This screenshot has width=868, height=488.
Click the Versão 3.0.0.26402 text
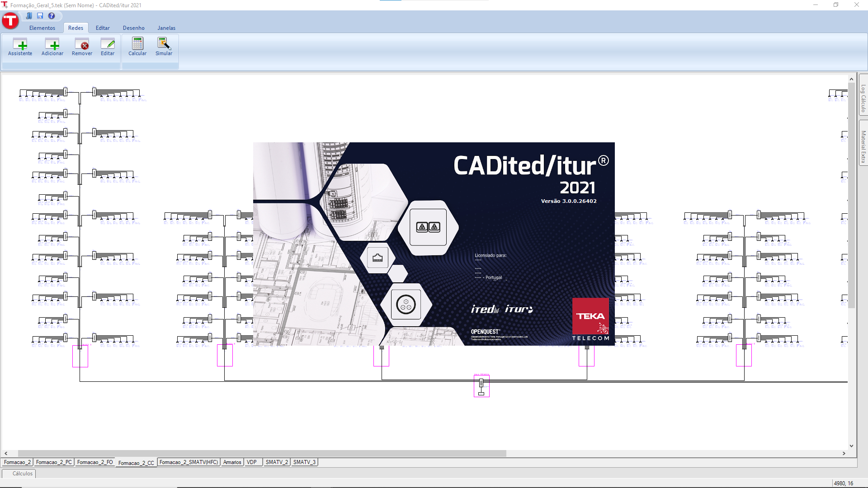(x=569, y=201)
